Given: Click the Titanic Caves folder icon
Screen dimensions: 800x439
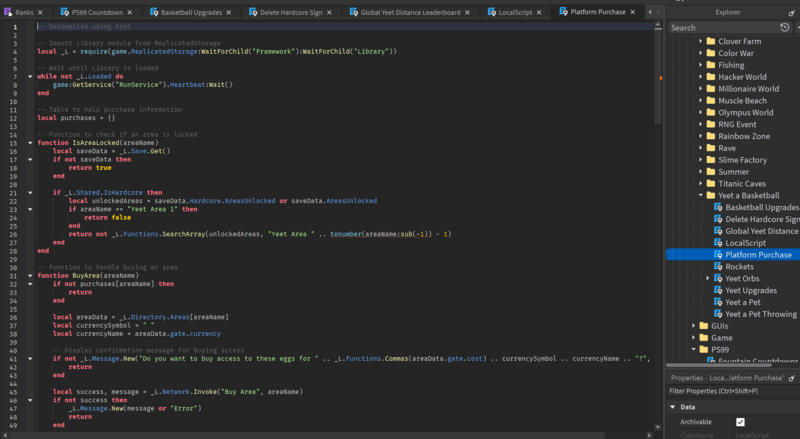Looking at the screenshot, I should 709,183.
